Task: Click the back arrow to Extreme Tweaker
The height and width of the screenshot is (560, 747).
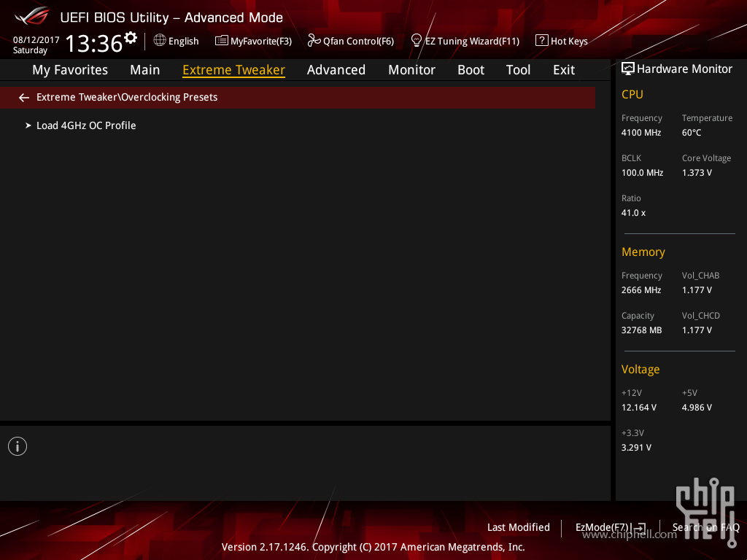Action: tap(24, 98)
